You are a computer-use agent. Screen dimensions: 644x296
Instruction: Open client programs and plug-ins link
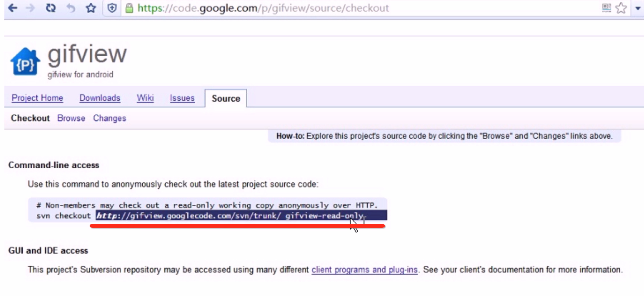click(365, 270)
